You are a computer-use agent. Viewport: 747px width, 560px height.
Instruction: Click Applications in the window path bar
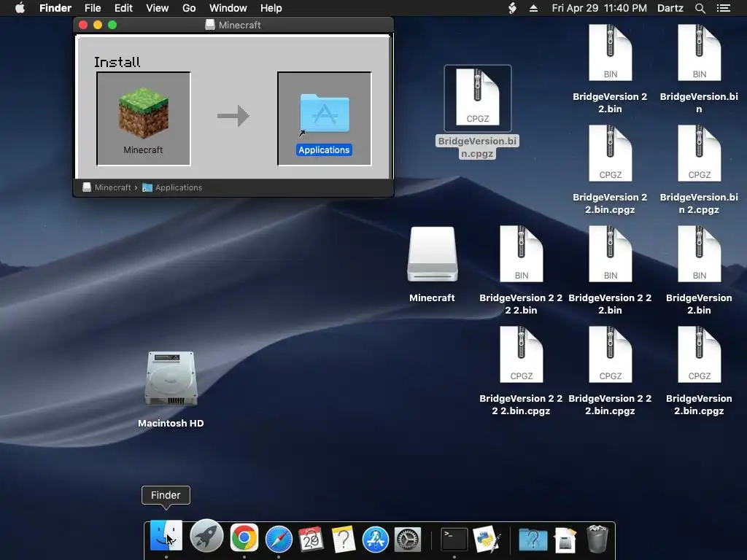(172, 187)
